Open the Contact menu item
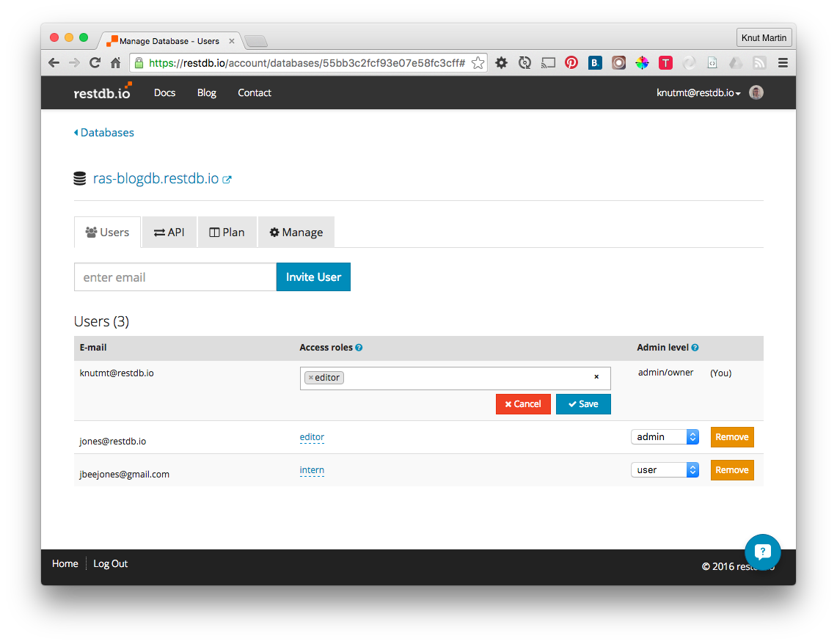The image size is (837, 644). (255, 93)
